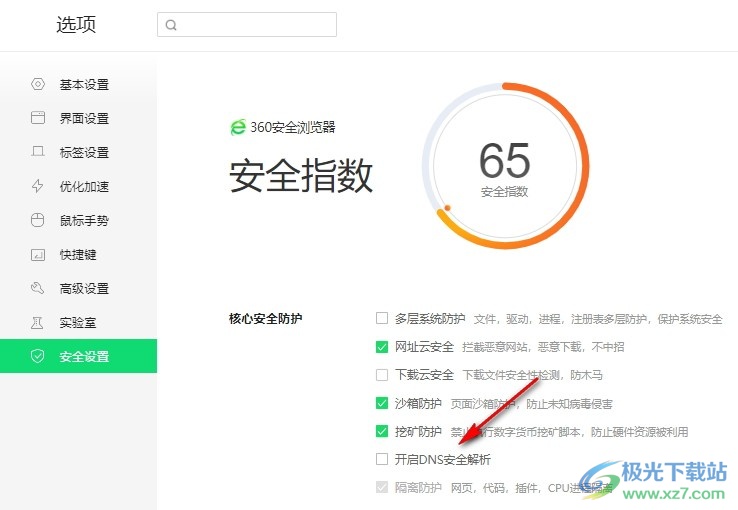The height and width of the screenshot is (510, 738).
Task: Click the 安全指数 large heading
Action: click(301, 175)
